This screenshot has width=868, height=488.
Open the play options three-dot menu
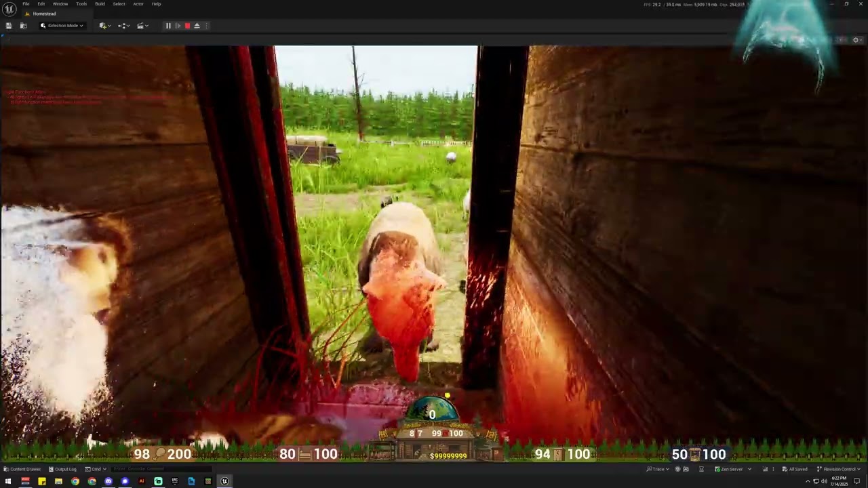tap(207, 26)
